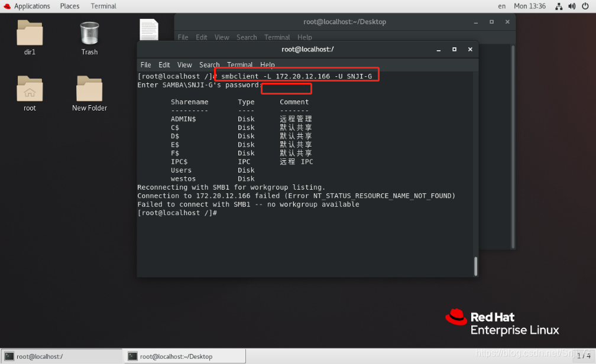Click the smbclient -L command text
This screenshot has width=596, height=364.
(296, 76)
